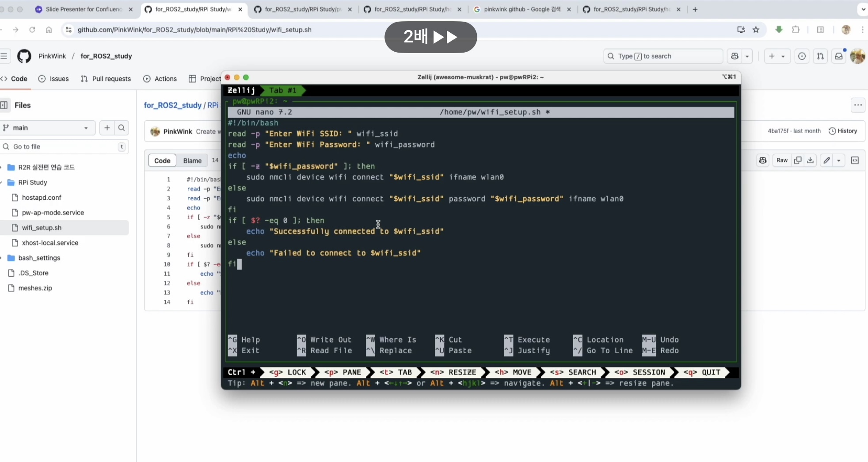Open user profile avatar menu
Viewport: 868px width, 462px height.
pos(858,56)
